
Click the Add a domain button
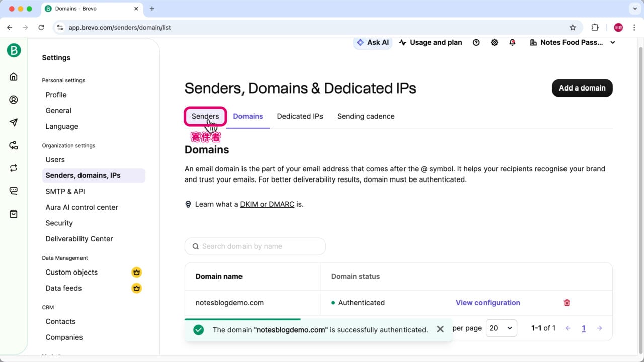pos(582,88)
